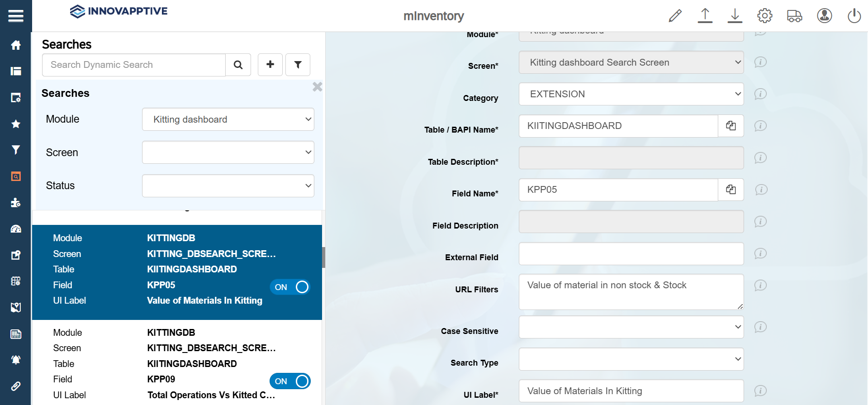Go to Home in left sidebar
868x405 pixels.
point(16,45)
